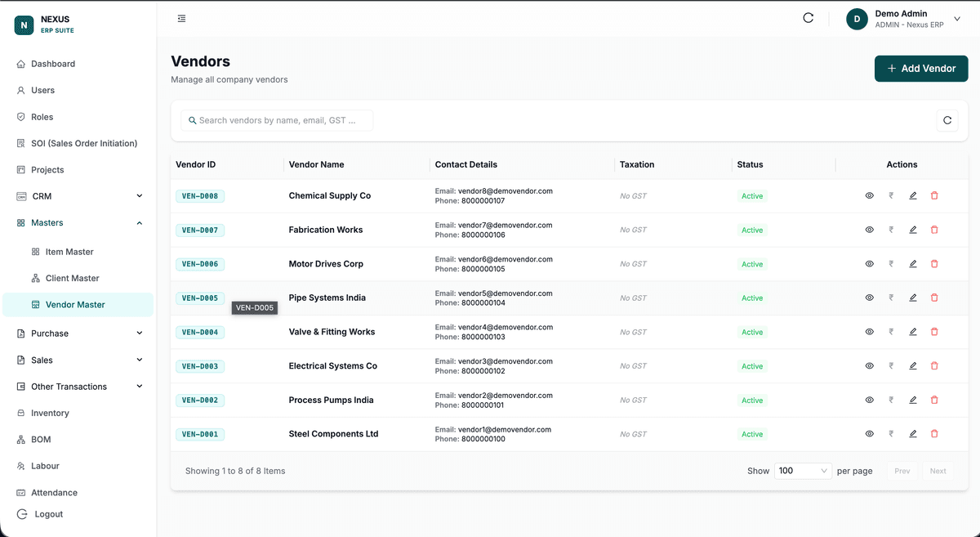View details of Electrical Systems Co

click(x=869, y=366)
